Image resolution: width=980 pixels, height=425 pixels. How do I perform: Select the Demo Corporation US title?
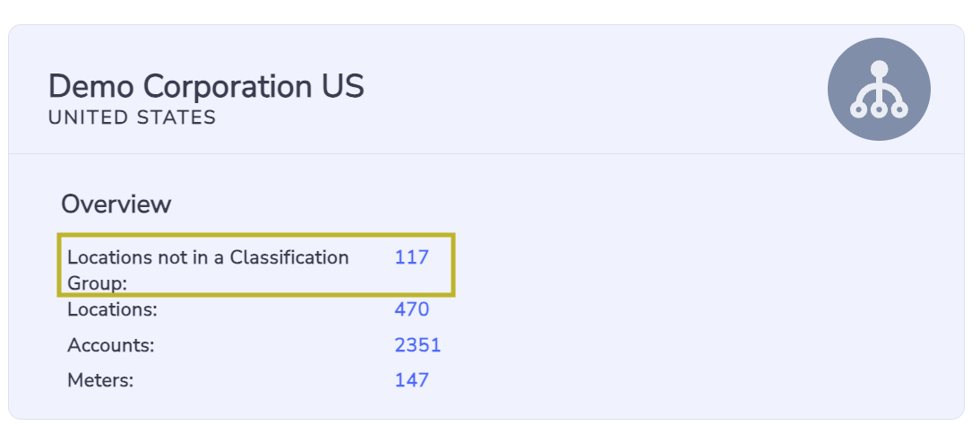[x=206, y=86]
